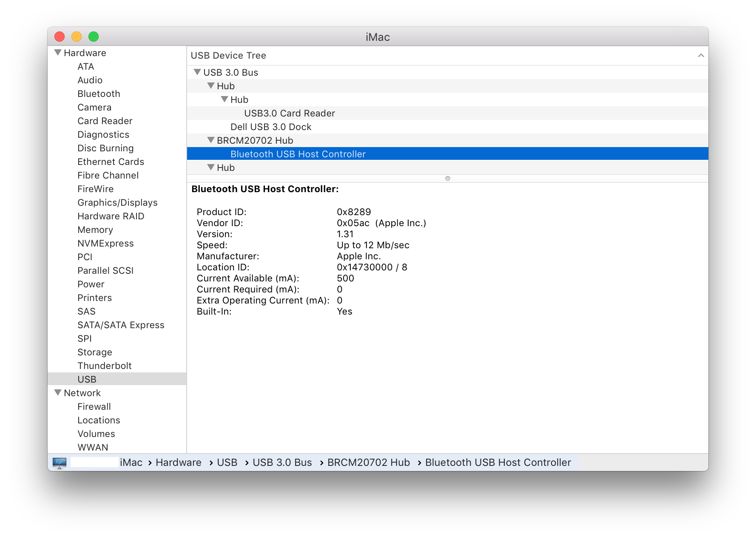Select Parallel SCSI in the sidebar
Image resolution: width=756 pixels, height=539 pixels.
point(117,271)
